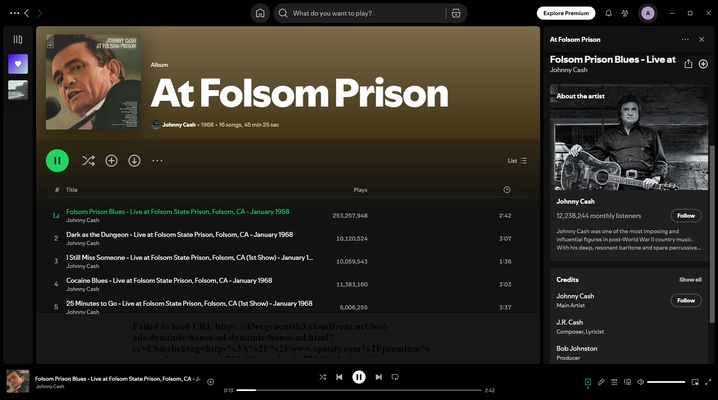Open Now Playing panel more options
The width and height of the screenshot is (718, 400).
(685, 39)
